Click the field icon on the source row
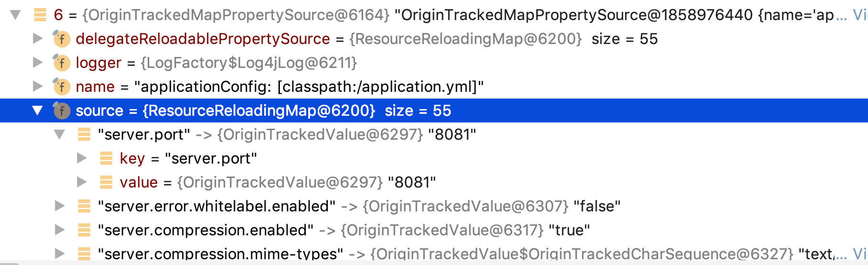The image size is (868, 265). click(x=62, y=110)
